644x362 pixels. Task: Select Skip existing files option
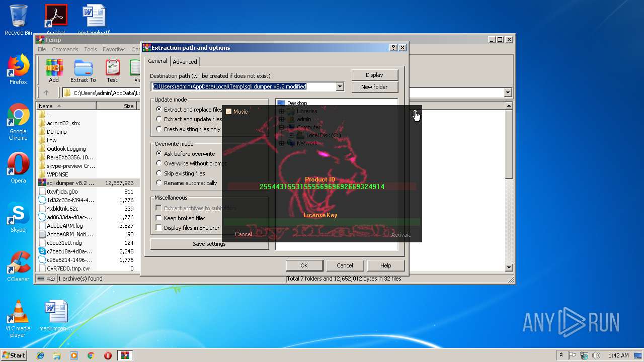tap(180, 173)
